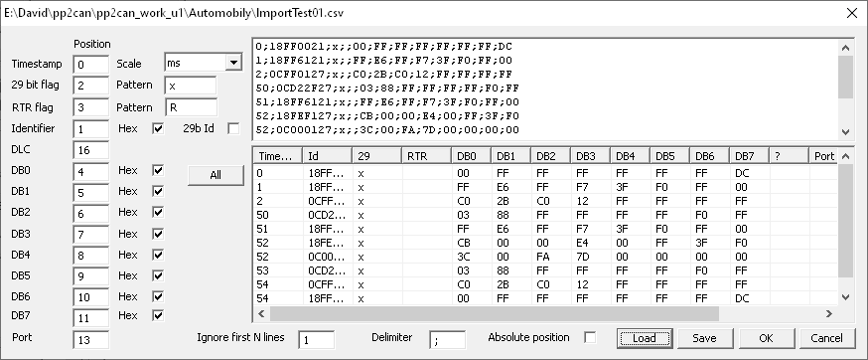Click the 29 bit flag Pattern field
Screen dimensions: 868x360
point(191,86)
